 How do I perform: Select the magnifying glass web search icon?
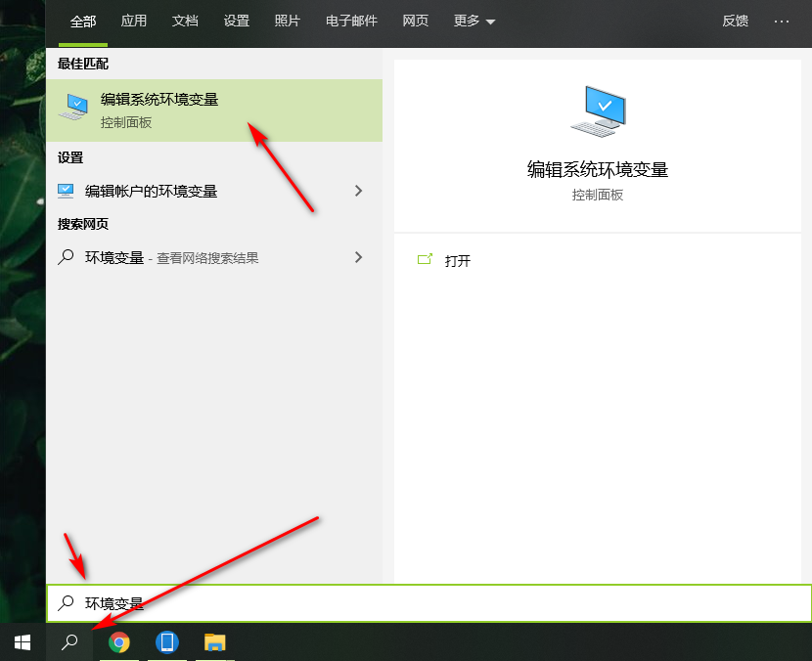(66, 257)
